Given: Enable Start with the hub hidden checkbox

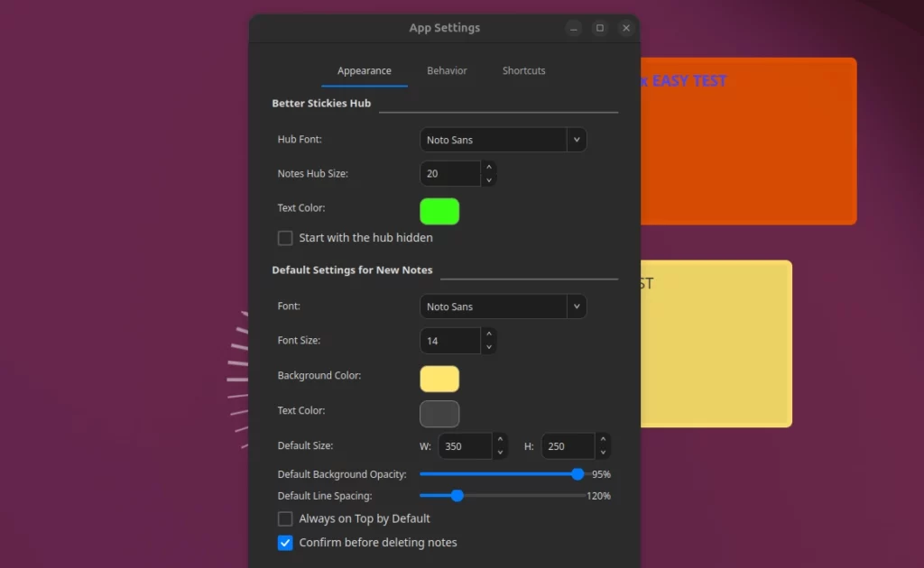Looking at the screenshot, I should click(285, 238).
